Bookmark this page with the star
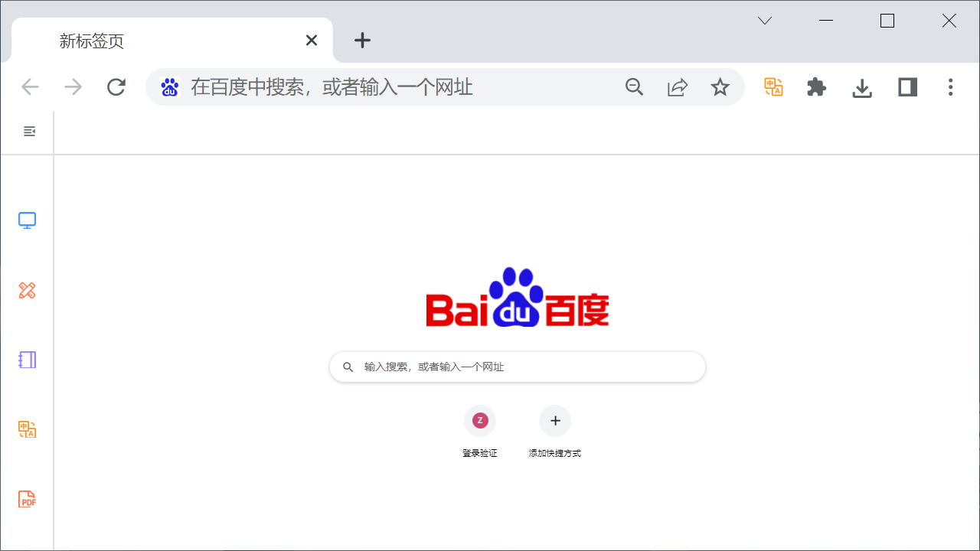Screen dimensions: 980x551 point(720,87)
